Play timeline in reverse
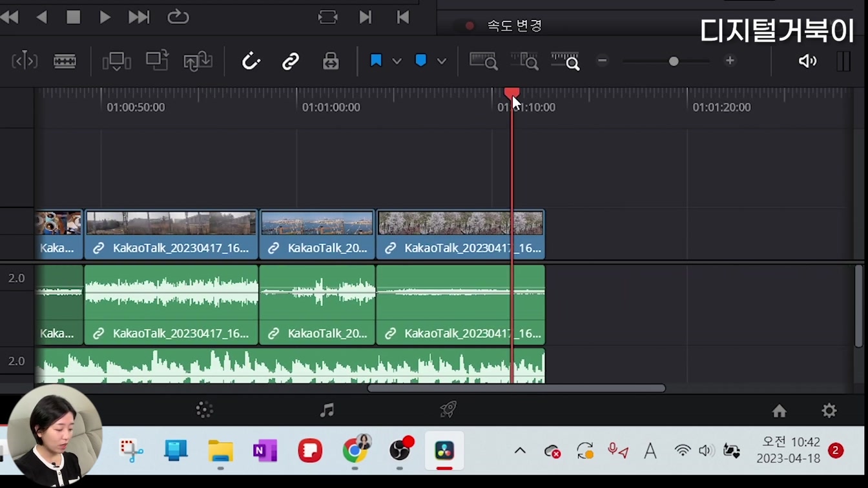 tap(41, 17)
